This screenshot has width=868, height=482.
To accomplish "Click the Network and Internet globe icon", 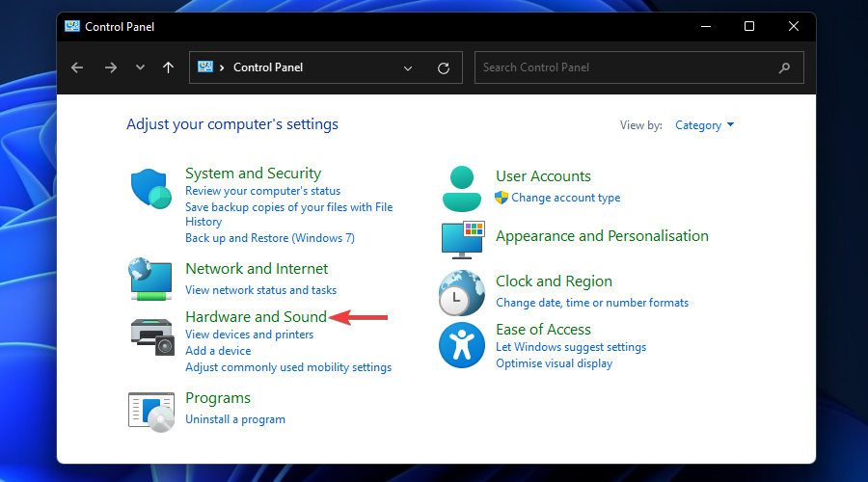I will pos(150,279).
